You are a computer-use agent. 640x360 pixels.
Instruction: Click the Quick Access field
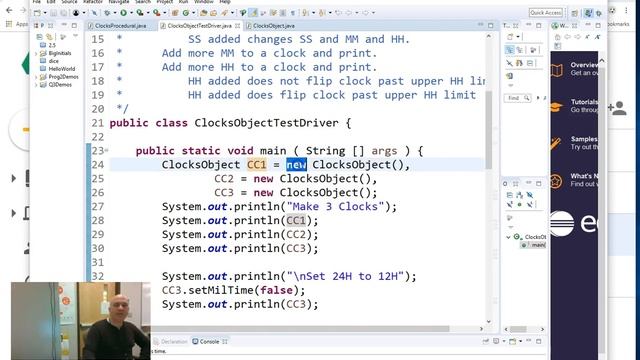coord(546,13)
